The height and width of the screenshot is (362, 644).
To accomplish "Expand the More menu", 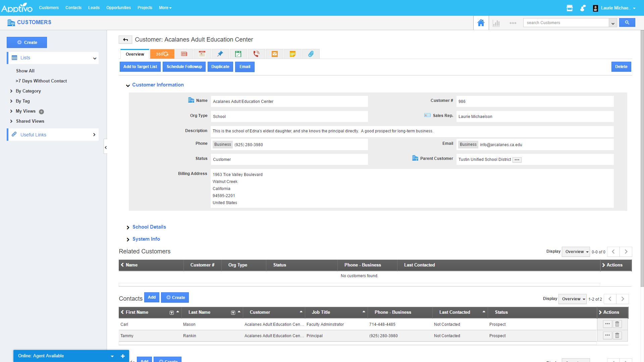I will [x=165, y=8].
